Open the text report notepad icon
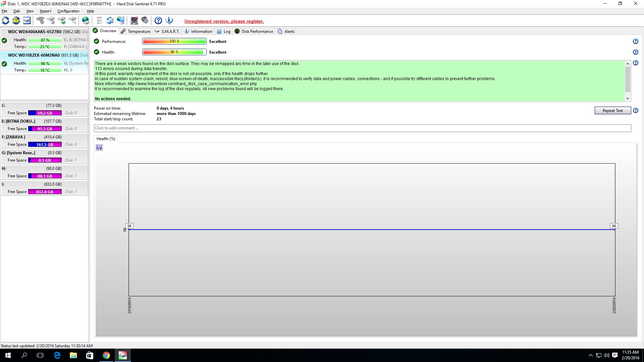 tap(99, 20)
